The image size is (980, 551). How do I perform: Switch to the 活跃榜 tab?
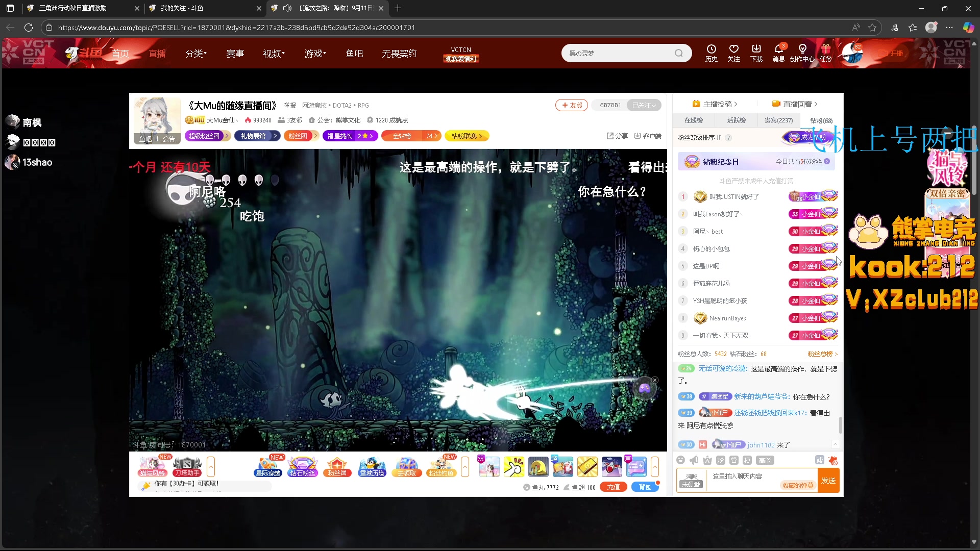tap(736, 120)
